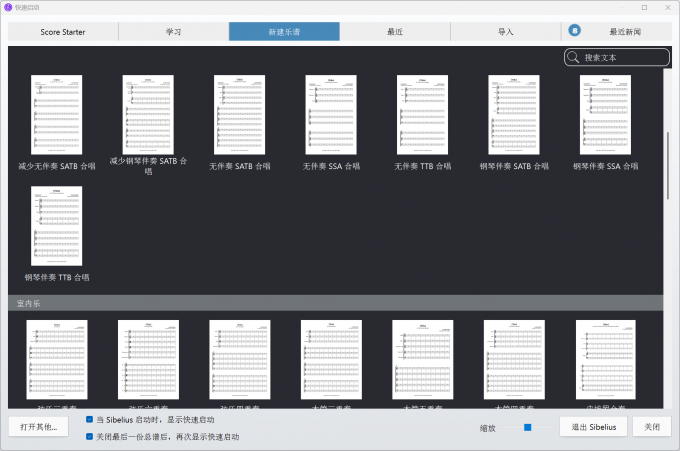Click the vertical scrollbar of template list
The image size is (680, 451).
coord(667,165)
